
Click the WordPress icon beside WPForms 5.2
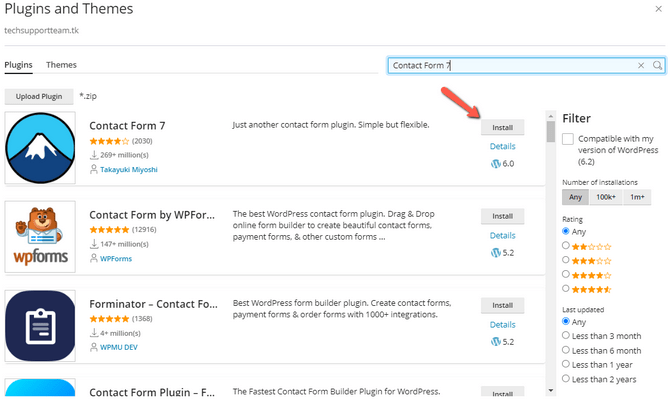pyautogui.click(x=496, y=253)
